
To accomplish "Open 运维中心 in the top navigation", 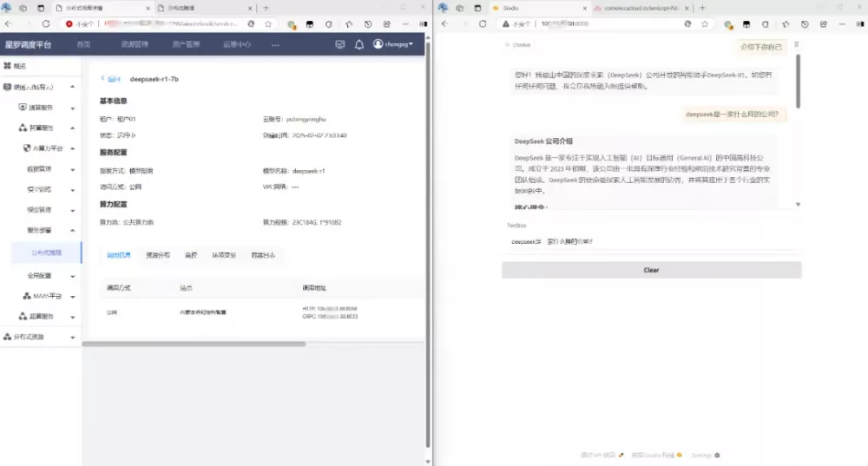I will [237, 44].
